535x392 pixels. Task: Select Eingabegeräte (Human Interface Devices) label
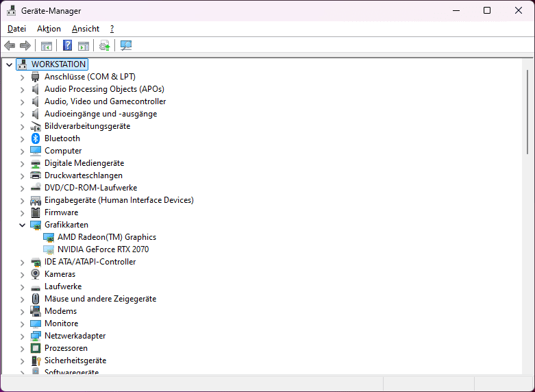pyautogui.click(x=119, y=199)
